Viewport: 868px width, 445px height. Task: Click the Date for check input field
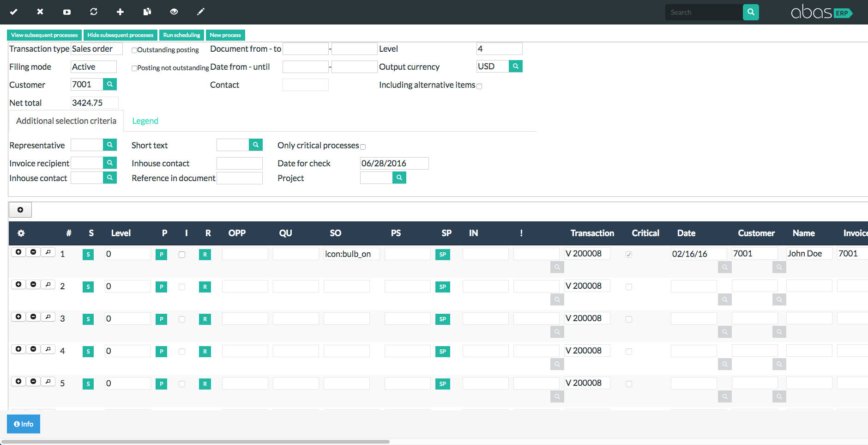pyautogui.click(x=394, y=163)
